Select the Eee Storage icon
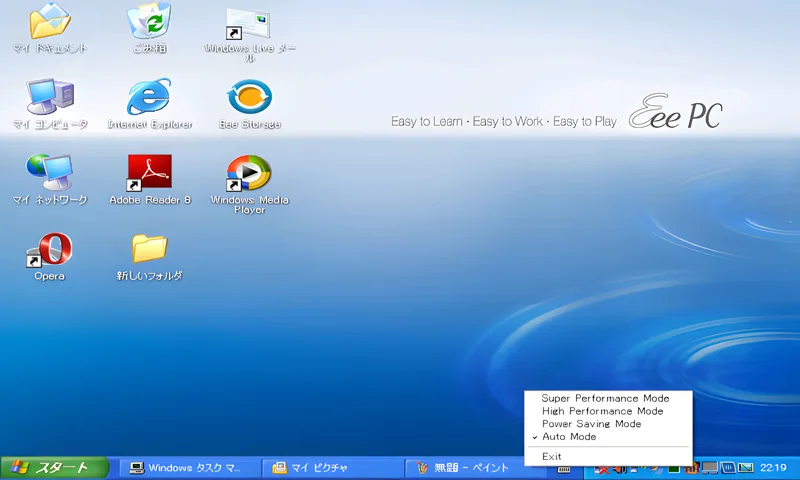The image size is (800, 480). (249, 99)
